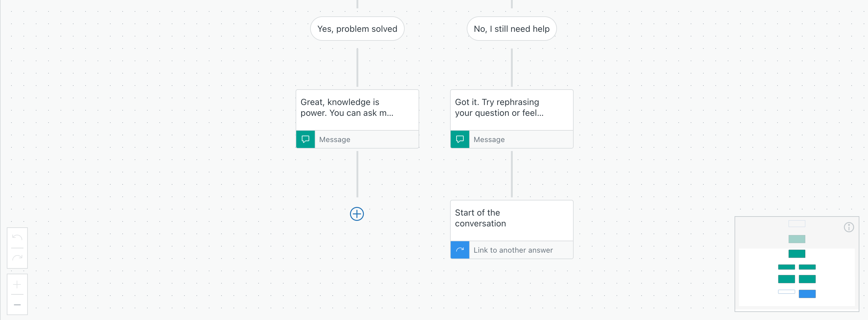
Task: Select the Message icon on the Great knowledge node
Action: click(x=305, y=139)
